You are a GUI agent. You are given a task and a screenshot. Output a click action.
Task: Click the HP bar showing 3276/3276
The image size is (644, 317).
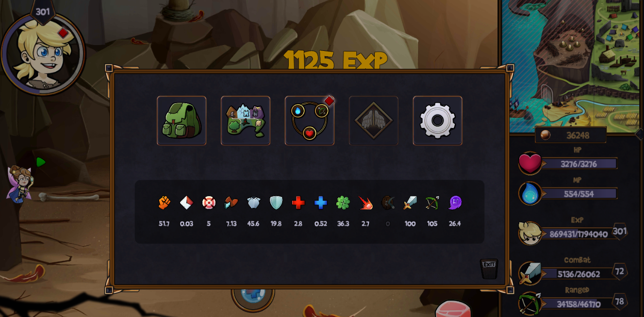point(579,164)
